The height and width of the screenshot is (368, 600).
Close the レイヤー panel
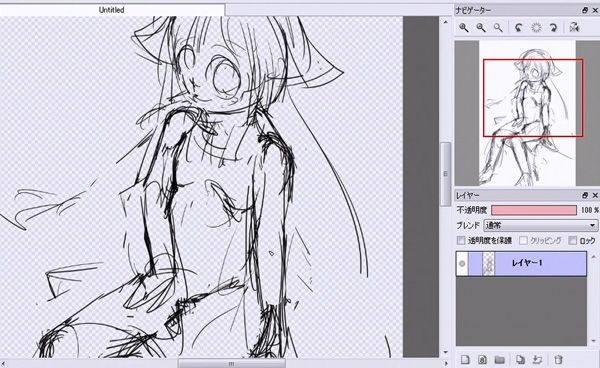pyautogui.click(x=595, y=195)
